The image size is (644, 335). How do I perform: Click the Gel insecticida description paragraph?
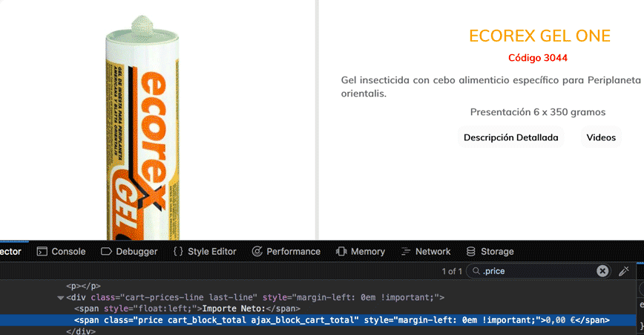click(491, 87)
